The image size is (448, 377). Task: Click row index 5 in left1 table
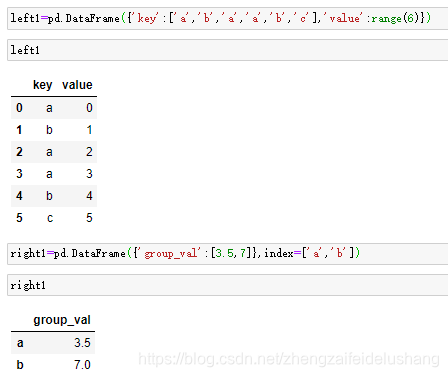pyautogui.click(x=19, y=218)
